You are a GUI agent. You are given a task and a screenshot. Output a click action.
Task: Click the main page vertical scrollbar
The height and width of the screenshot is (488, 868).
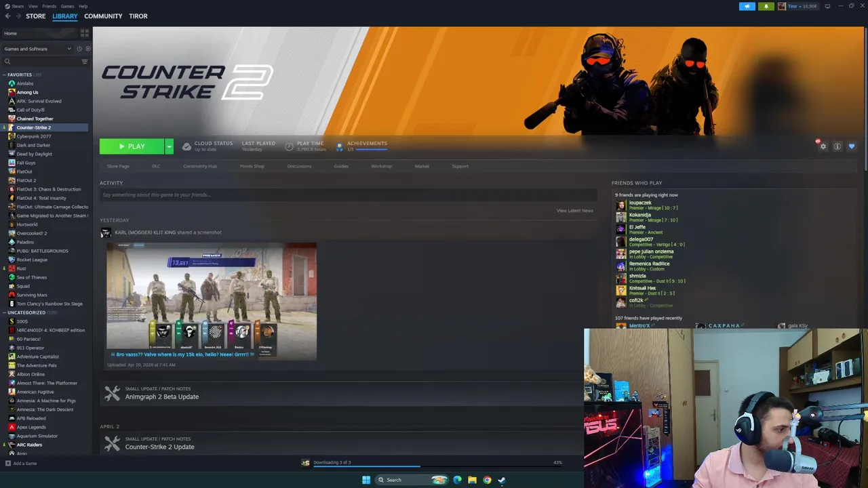865,98
